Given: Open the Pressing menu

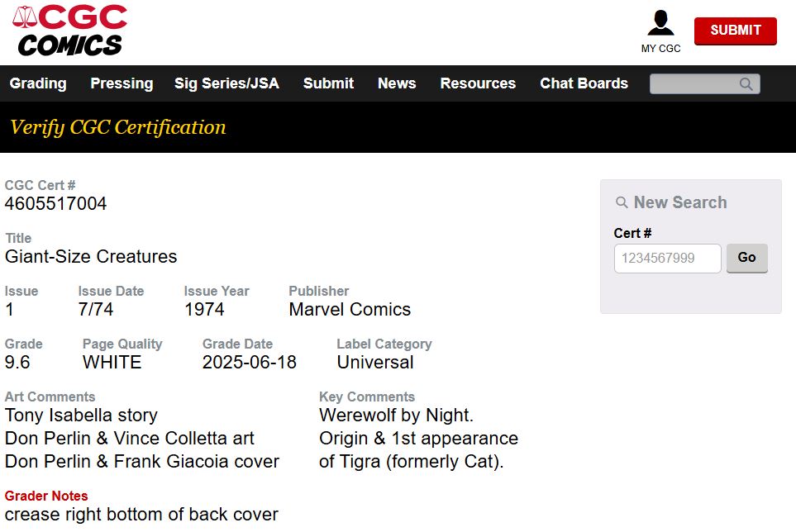Looking at the screenshot, I should click(x=122, y=83).
